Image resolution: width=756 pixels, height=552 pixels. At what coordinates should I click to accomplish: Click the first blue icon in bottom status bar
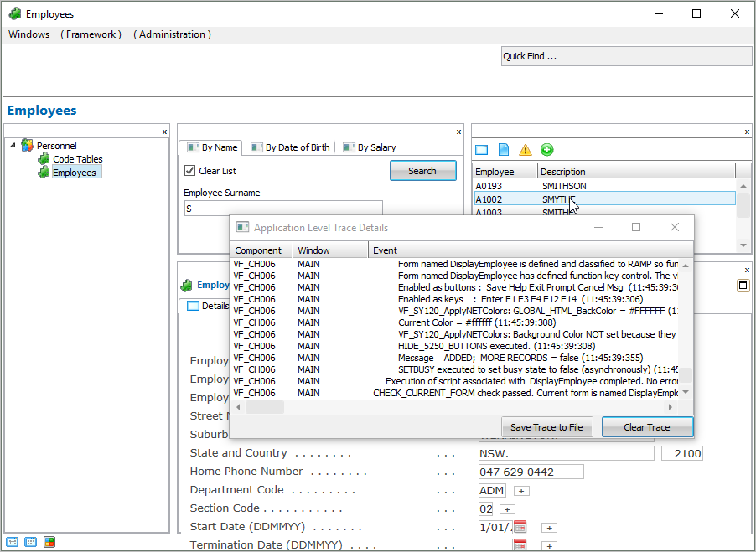(13, 542)
